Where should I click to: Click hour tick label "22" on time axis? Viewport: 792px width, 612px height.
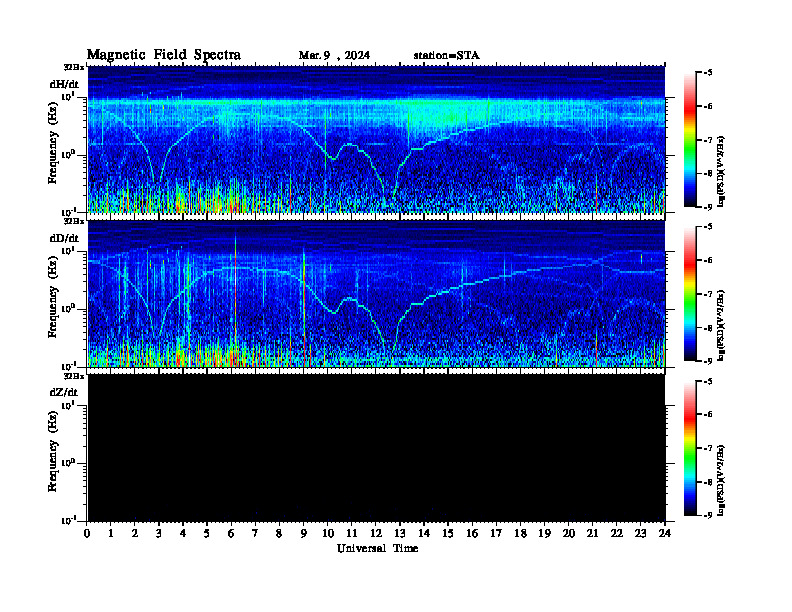pyautogui.click(x=617, y=533)
